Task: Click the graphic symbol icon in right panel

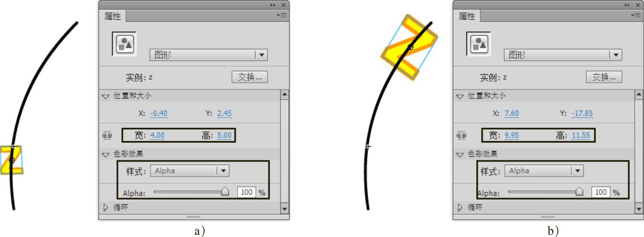Action: [478, 43]
